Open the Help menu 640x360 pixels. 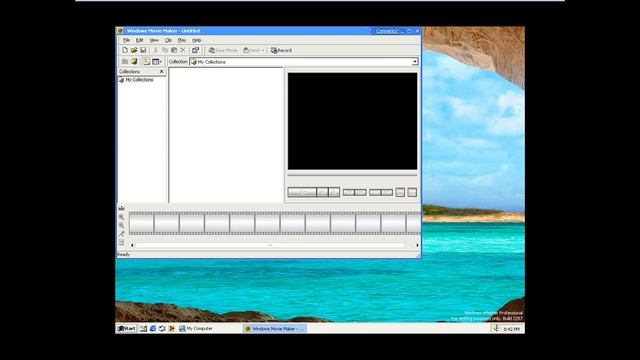(x=196, y=40)
